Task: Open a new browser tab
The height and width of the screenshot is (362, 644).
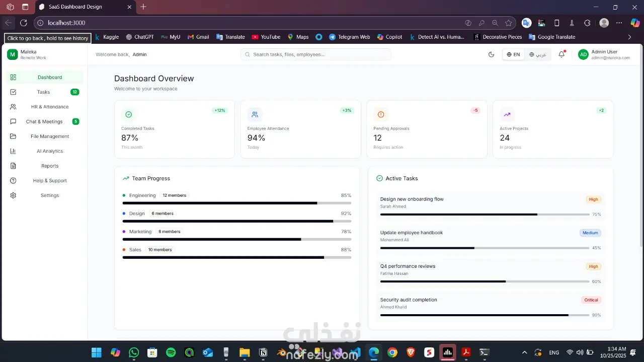Action: tap(143, 7)
